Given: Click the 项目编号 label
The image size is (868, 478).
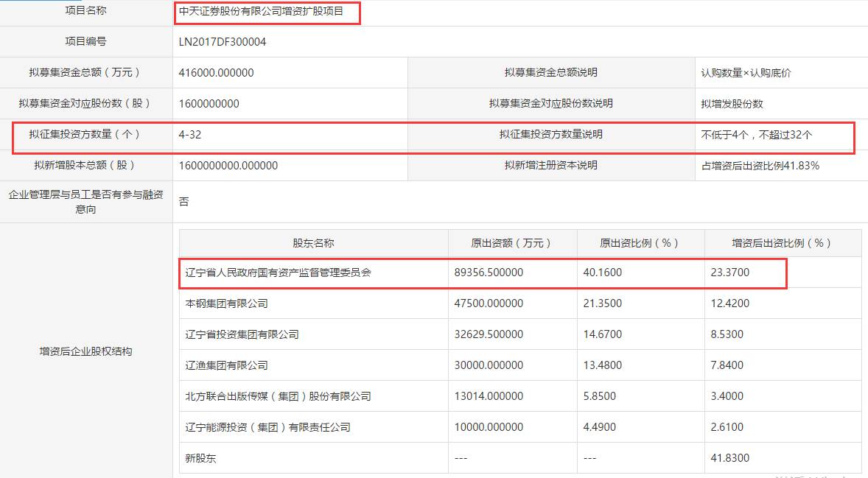Looking at the screenshot, I should 85,41.
